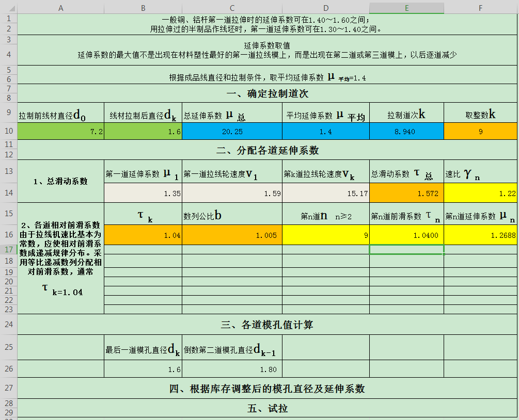Select the 一、确定拉制道次 heading cell
This screenshot has height=420, width=519.
point(267,93)
